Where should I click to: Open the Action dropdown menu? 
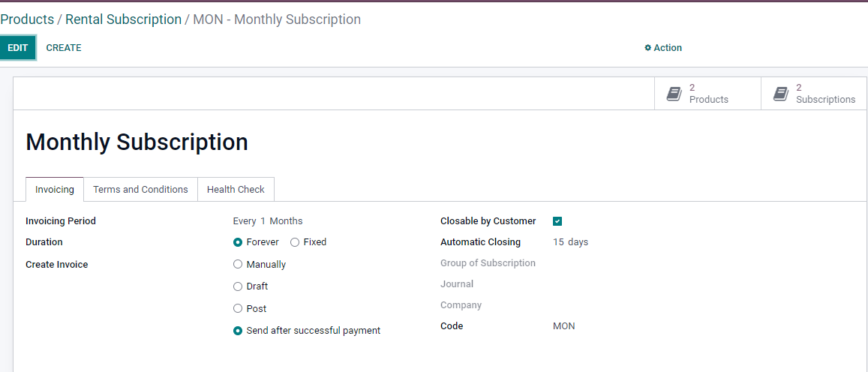tap(663, 47)
